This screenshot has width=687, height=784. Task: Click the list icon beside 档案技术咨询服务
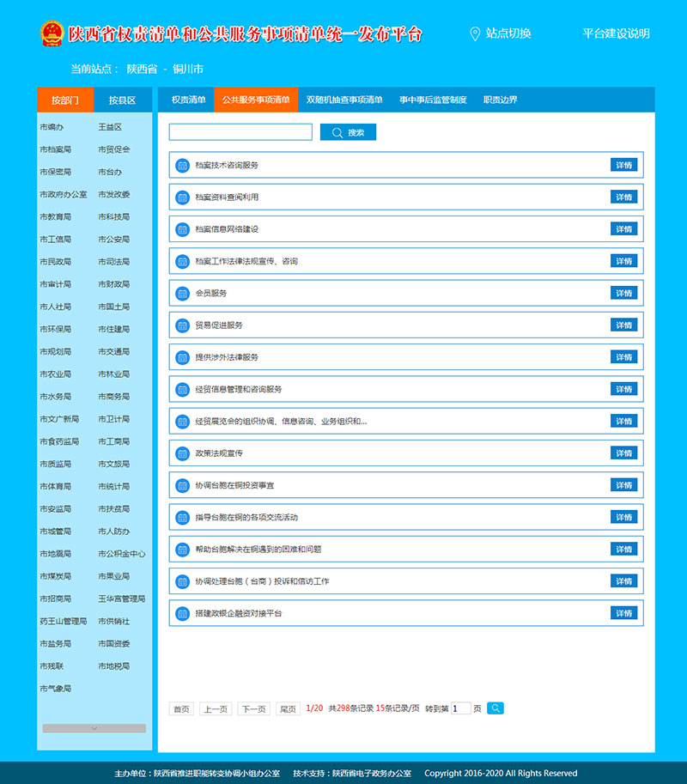[x=182, y=165]
